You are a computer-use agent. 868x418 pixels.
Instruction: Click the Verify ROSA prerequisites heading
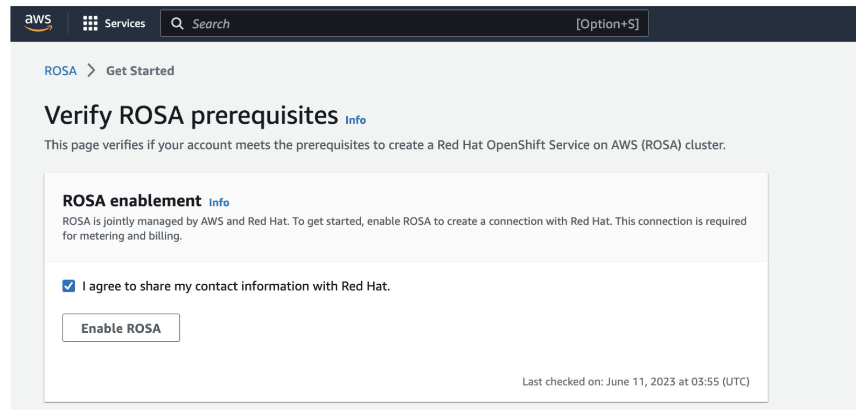191,115
